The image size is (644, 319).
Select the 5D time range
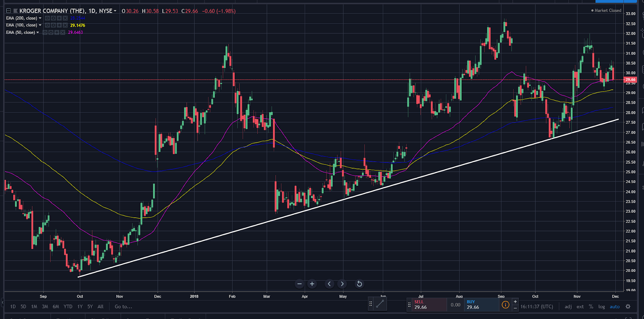[x=23, y=307]
